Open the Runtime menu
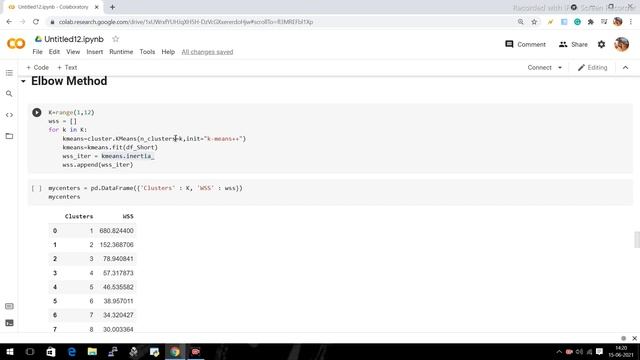Viewport: 640px width, 360px height. pyautogui.click(x=121, y=52)
